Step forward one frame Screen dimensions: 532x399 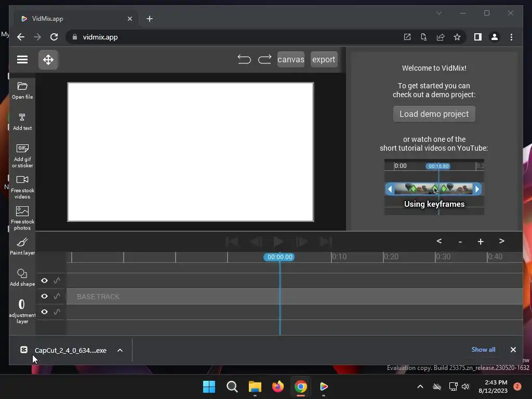point(302,242)
